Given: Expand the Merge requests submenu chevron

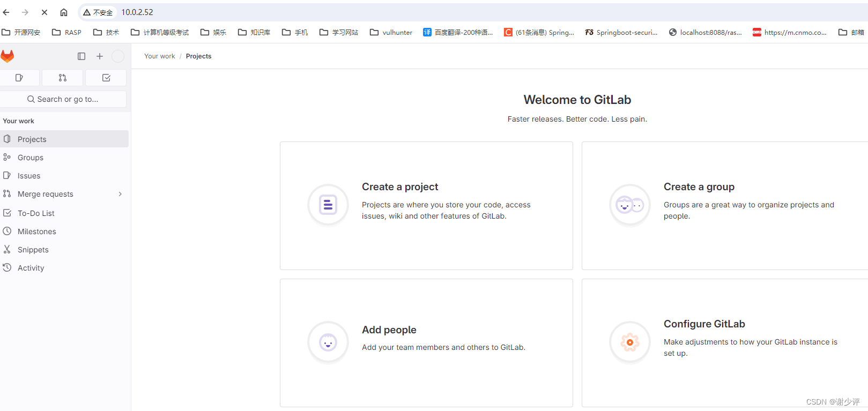Looking at the screenshot, I should click(120, 194).
